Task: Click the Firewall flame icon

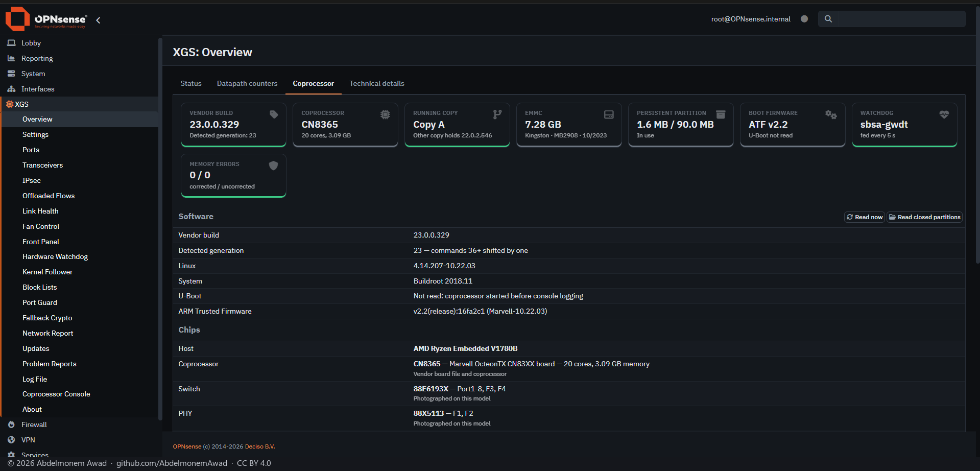Action: tap(11, 425)
